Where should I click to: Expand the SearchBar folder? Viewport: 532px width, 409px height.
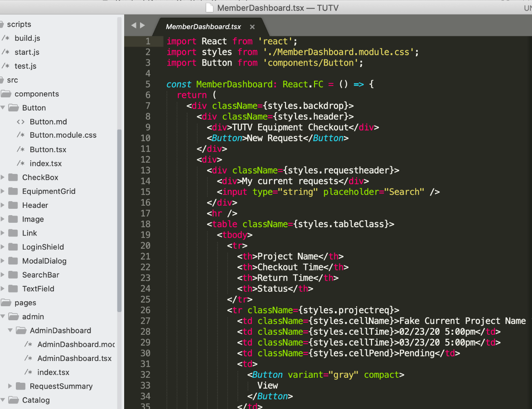click(3, 274)
